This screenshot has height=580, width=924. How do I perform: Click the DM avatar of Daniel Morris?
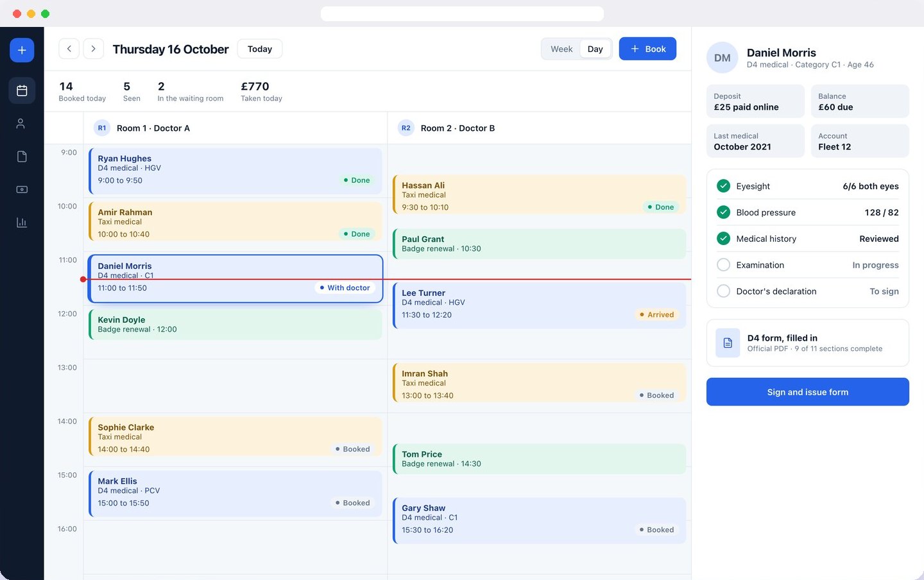tap(723, 58)
